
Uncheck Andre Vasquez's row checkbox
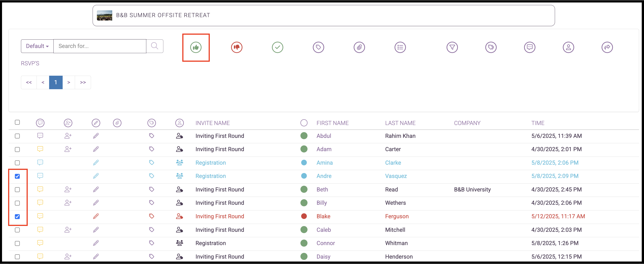17,176
